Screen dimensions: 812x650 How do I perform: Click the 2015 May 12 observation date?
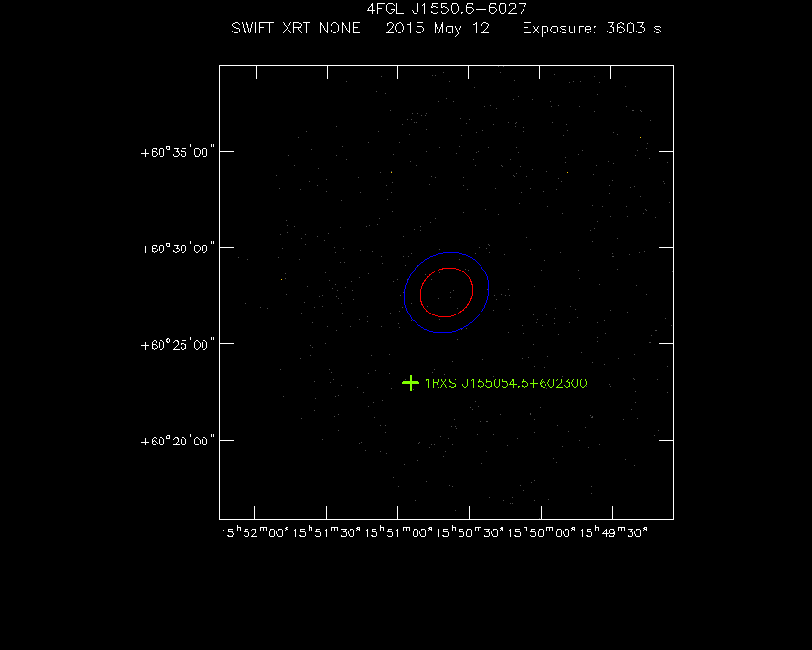click(x=438, y=29)
